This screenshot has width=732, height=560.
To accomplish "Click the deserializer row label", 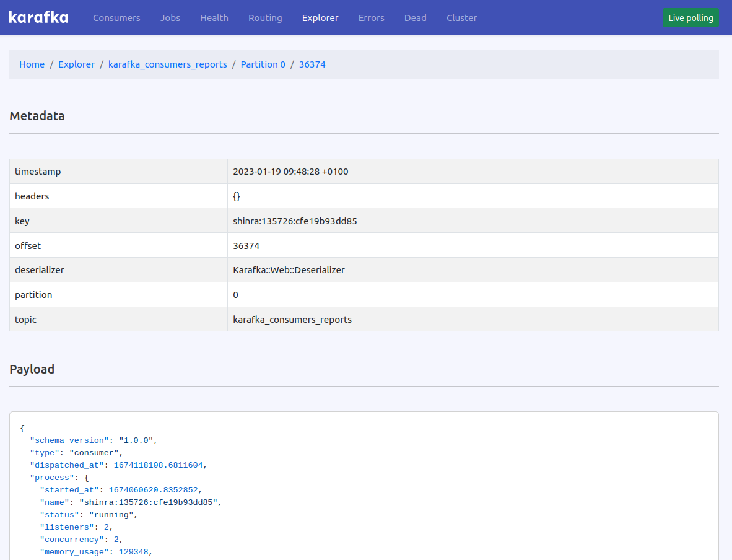I will click(40, 270).
